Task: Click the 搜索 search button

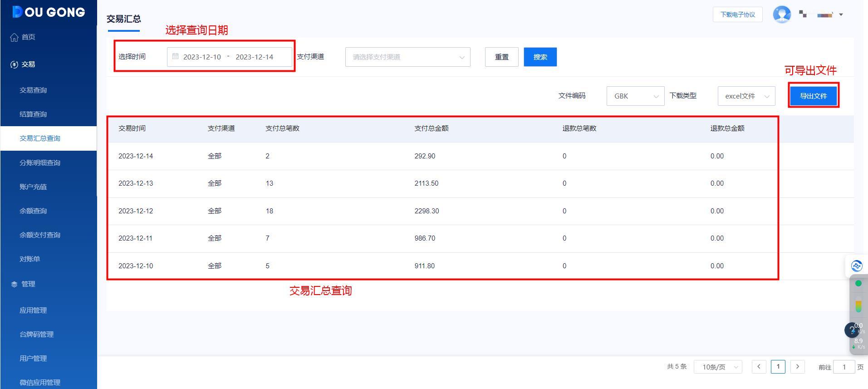Action: coord(540,57)
